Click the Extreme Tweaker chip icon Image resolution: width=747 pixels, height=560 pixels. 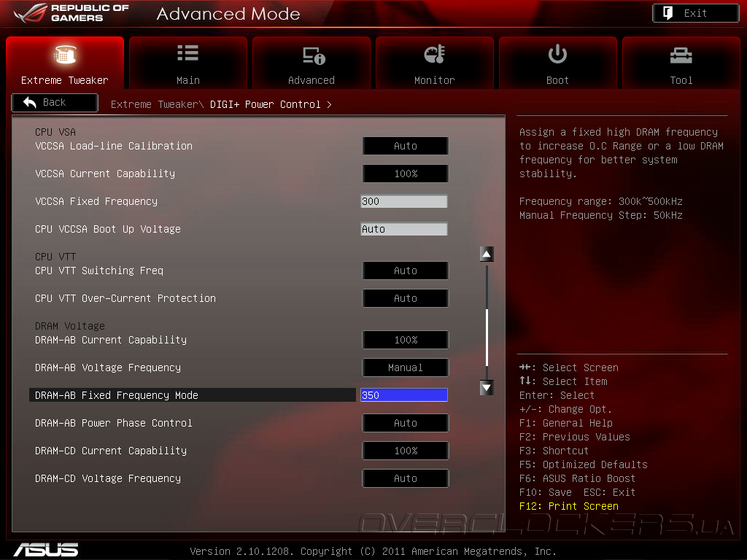pyautogui.click(x=65, y=54)
